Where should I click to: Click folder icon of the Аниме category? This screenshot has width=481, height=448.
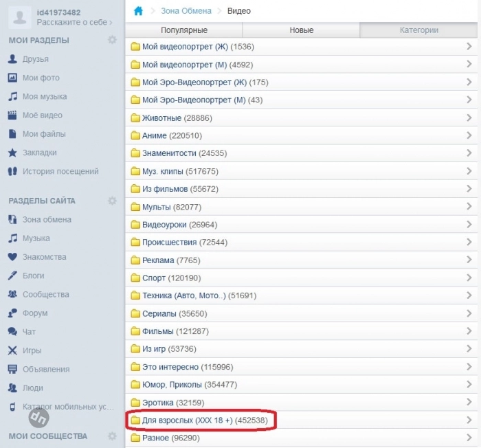(x=135, y=136)
